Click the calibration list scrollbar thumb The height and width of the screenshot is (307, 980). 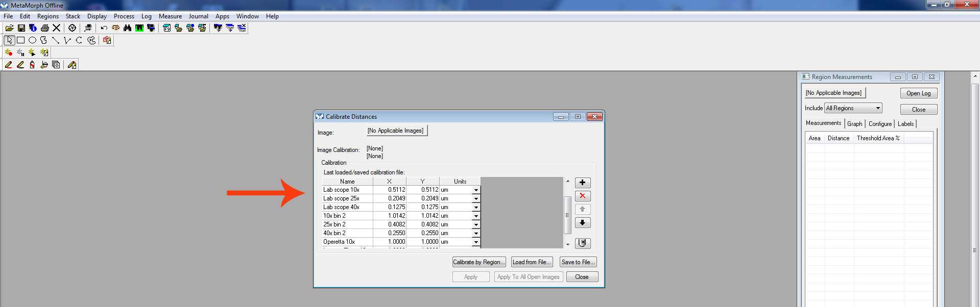coord(567,215)
